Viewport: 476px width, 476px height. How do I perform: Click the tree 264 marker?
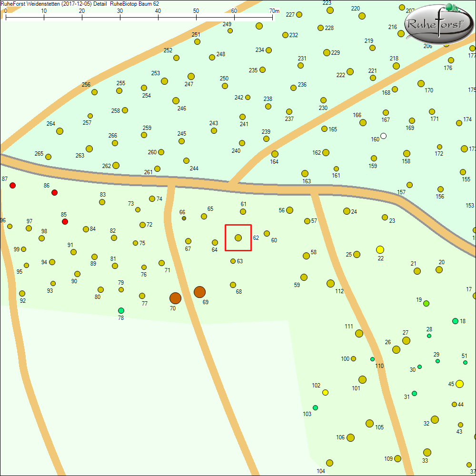[59, 131]
